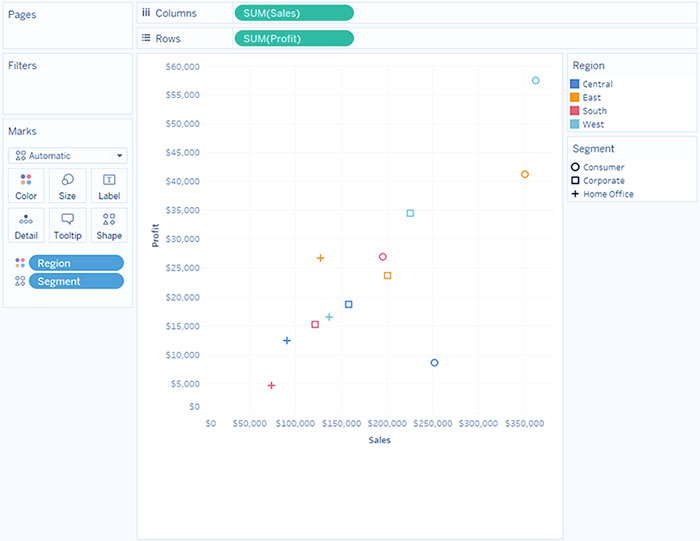Select the West Consumer teal circle mark

(x=536, y=80)
